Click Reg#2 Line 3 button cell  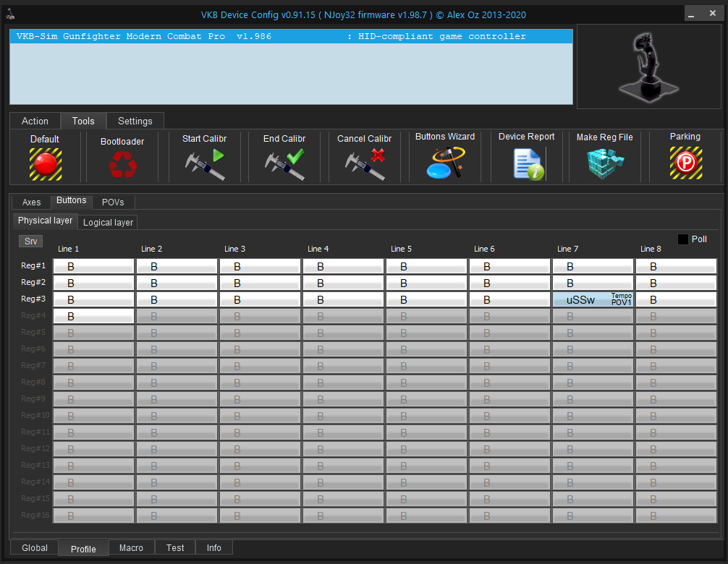(260, 283)
